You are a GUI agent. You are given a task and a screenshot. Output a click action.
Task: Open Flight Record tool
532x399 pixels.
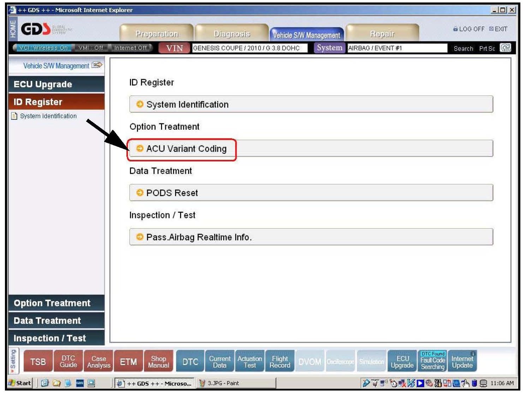(x=280, y=362)
